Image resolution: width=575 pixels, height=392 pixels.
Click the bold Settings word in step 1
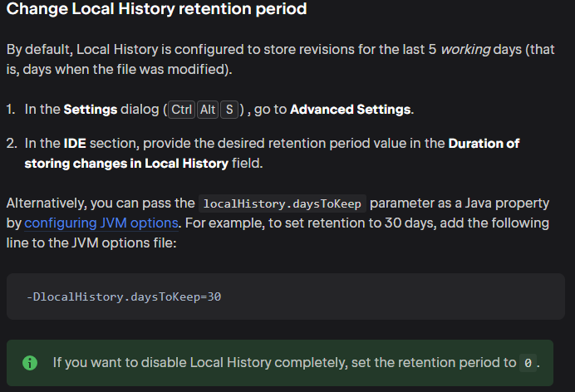[x=91, y=110]
